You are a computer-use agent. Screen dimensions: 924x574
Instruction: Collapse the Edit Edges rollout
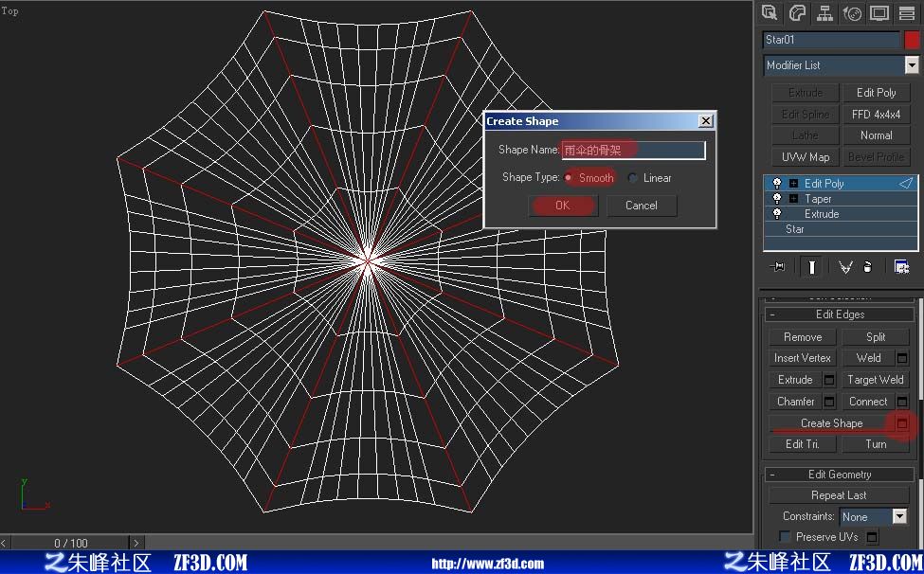(840, 314)
